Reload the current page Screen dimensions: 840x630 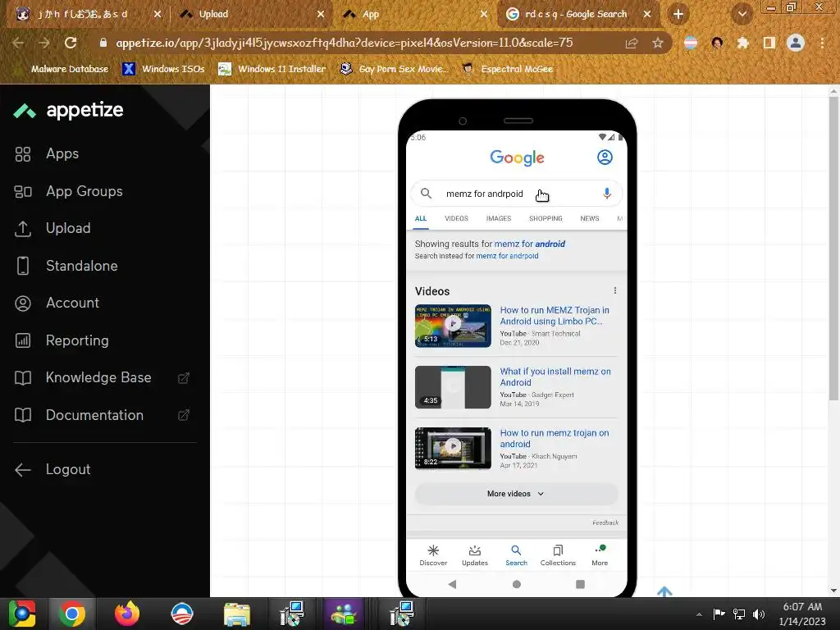[x=71, y=43]
